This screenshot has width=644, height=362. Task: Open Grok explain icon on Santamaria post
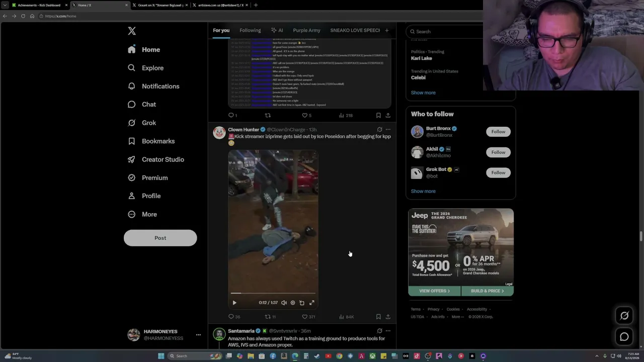(379, 331)
